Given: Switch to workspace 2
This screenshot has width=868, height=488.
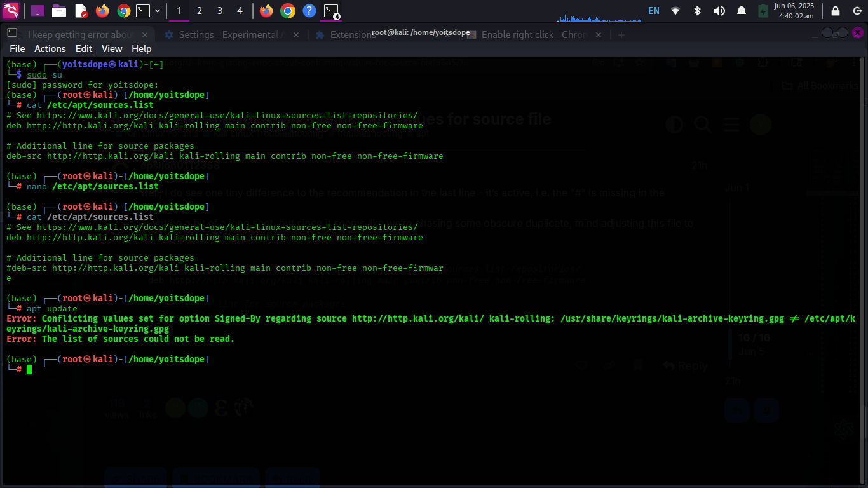Looking at the screenshot, I should [x=200, y=10].
